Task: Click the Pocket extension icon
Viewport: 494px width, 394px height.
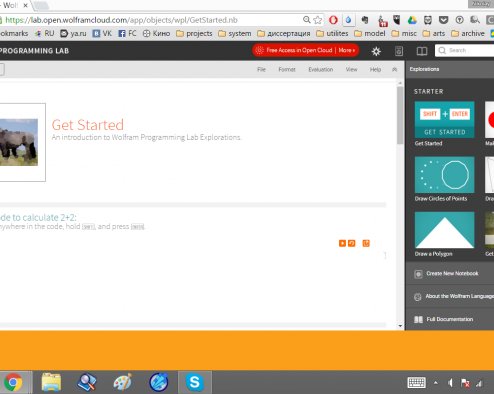Action: [443, 20]
